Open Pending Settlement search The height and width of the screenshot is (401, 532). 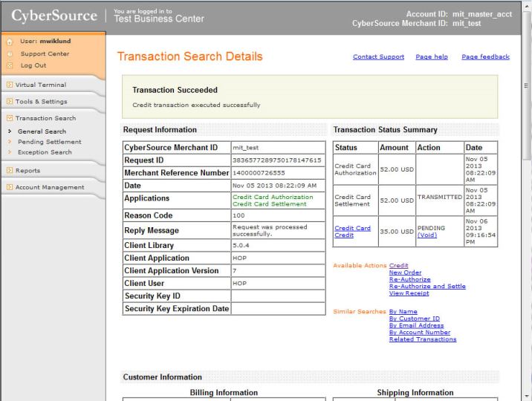pyautogui.click(x=49, y=142)
